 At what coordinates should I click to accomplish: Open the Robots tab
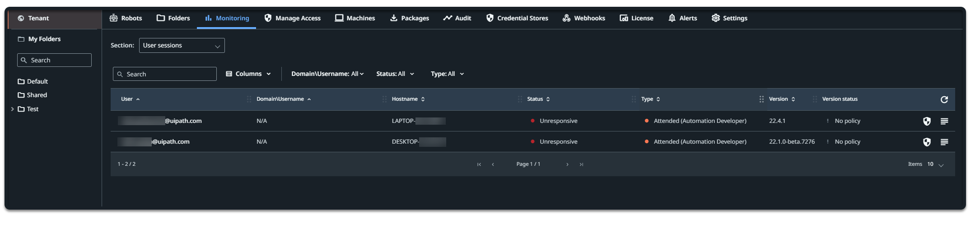point(126,18)
